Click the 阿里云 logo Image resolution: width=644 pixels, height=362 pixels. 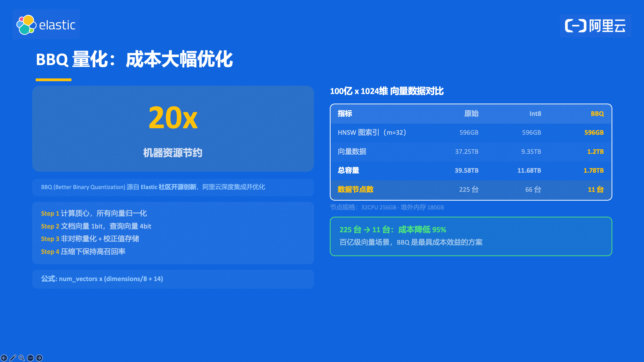point(595,26)
